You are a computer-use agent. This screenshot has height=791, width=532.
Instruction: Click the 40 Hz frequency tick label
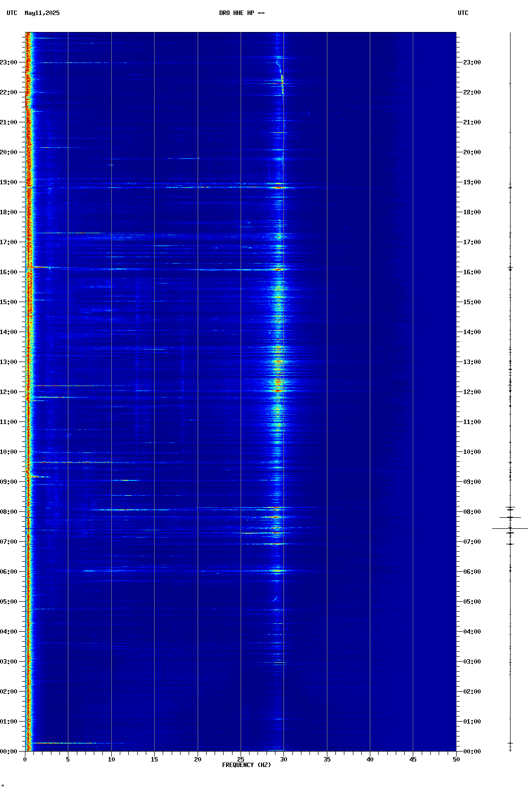370,760
